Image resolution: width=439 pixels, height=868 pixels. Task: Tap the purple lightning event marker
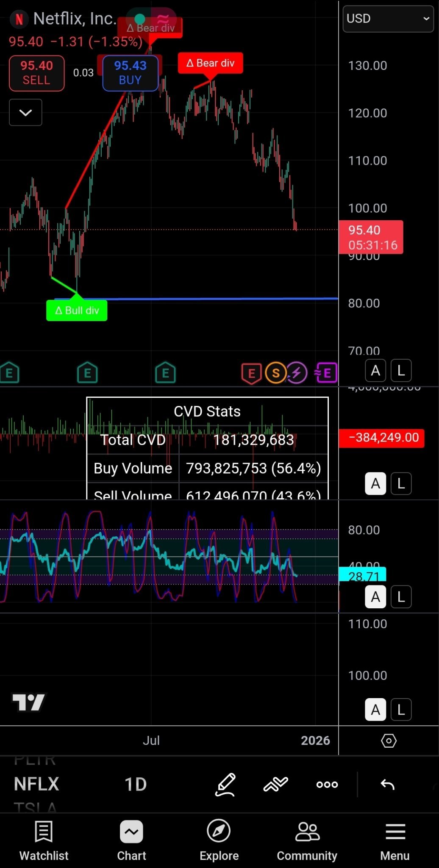tap(297, 373)
